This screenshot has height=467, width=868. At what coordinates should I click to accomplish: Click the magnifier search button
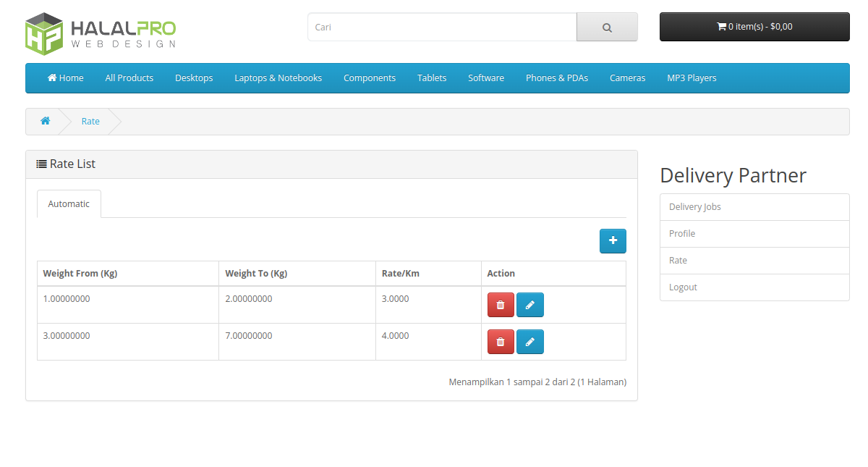(607, 28)
